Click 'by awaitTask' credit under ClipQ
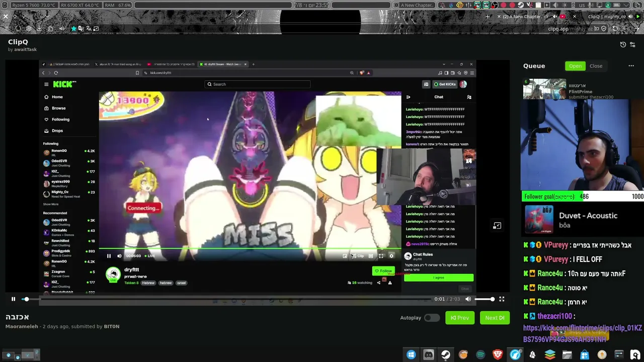The height and width of the screenshot is (362, 644). pyautogui.click(x=22, y=49)
